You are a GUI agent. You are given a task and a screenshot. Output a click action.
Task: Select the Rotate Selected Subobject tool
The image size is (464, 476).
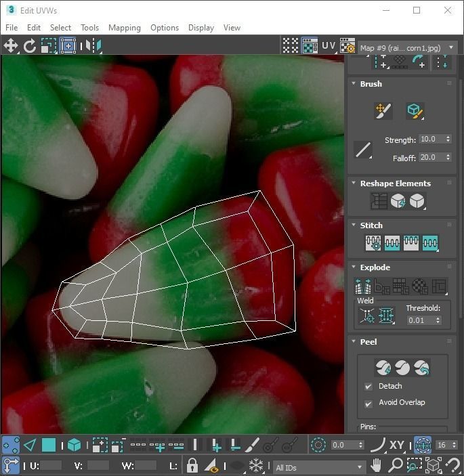29,46
